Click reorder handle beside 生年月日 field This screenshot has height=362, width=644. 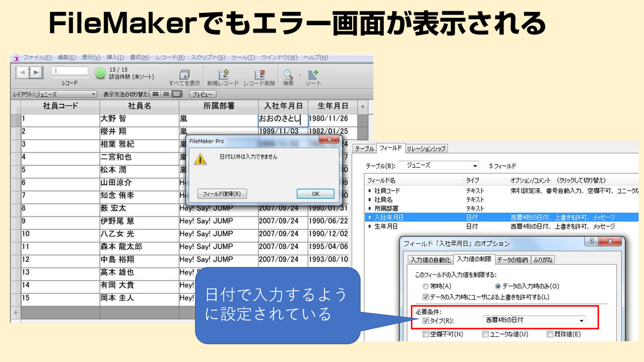tap(369, 226)
